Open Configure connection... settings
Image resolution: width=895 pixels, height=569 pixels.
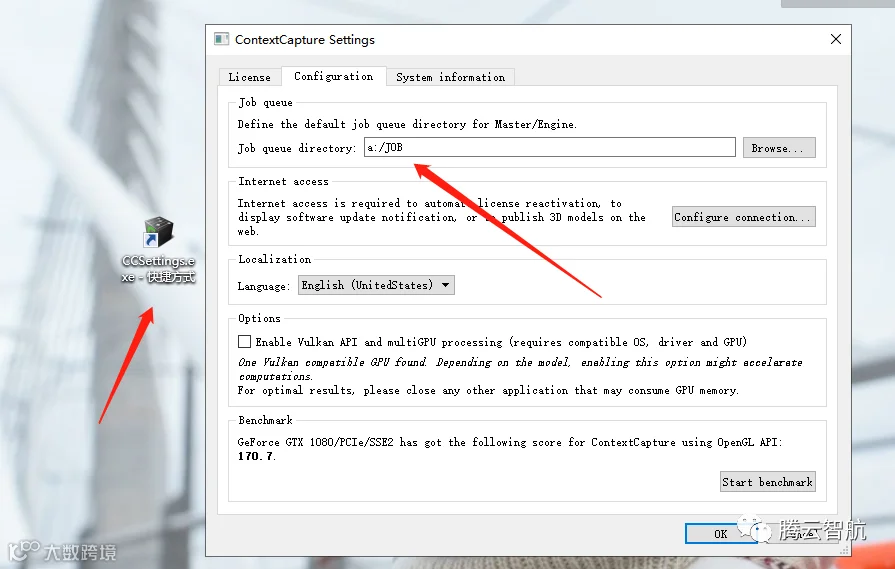point(744,217)
